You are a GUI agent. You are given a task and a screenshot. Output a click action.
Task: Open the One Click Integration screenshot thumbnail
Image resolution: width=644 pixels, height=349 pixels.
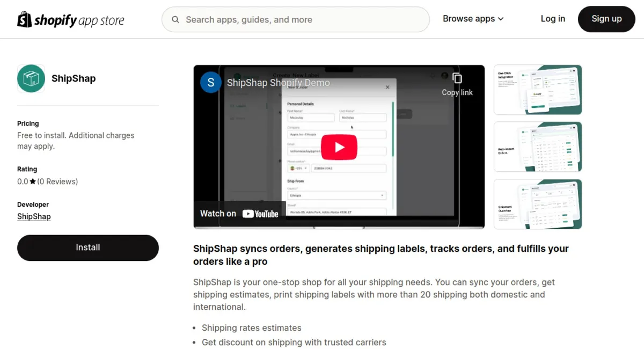(538, 90)
